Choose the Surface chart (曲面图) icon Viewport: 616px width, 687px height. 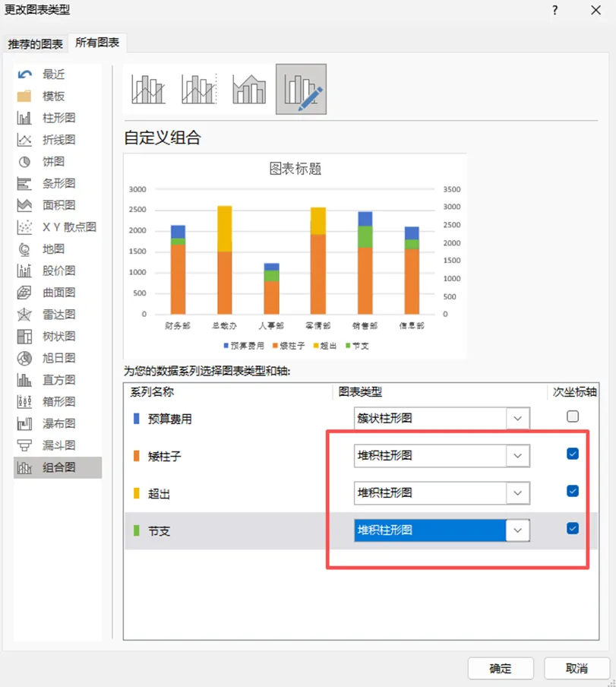[x=24, y=293]
